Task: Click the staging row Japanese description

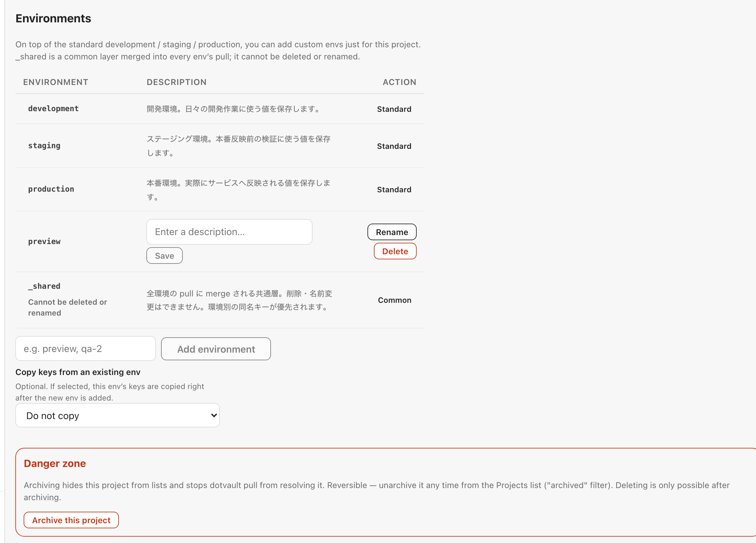Action: [239, 146]
